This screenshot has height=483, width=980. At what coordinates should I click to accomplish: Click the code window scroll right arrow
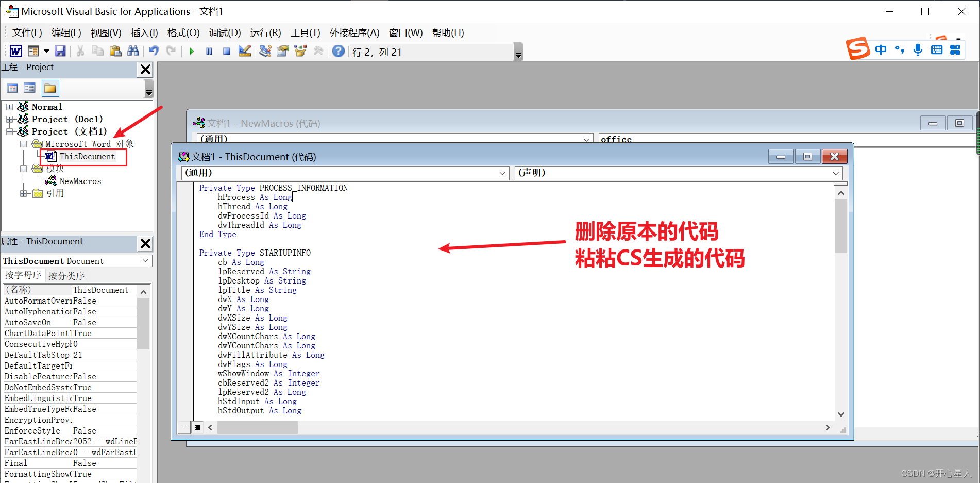click(827, 427)
